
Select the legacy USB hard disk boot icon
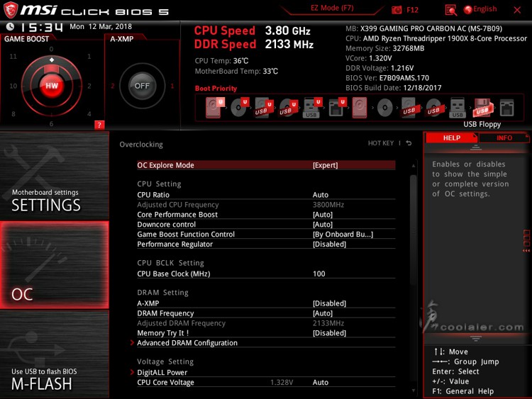(x=409, y=108)
